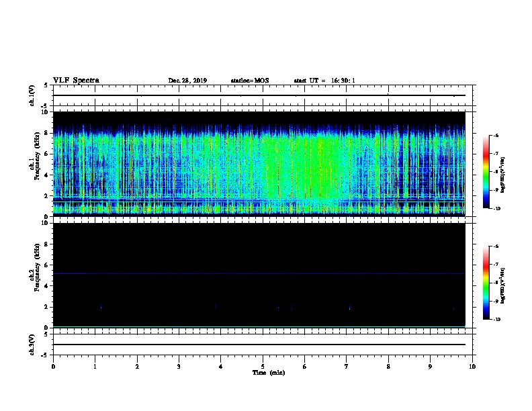Click the "8" kHz tick of ch.1 frequency axis
Image resolution: width=532 pixels, height=411 pixels.
[x=46, y=133]
